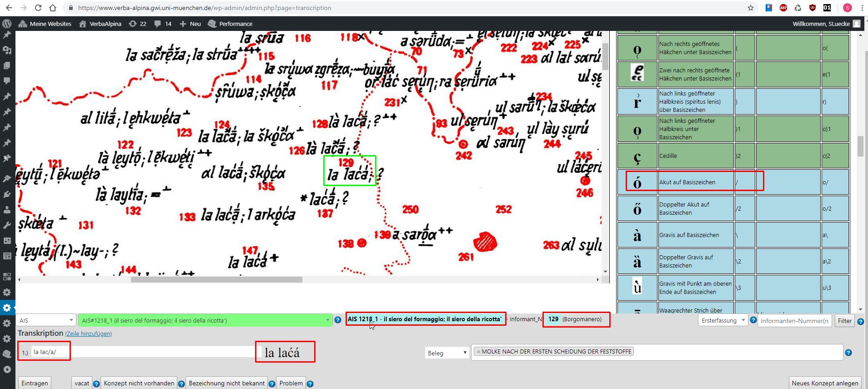Expand the AIS#1218_1 map selection dropdown
This screenshot has width=868, height=389.
[x=205, y=320]
